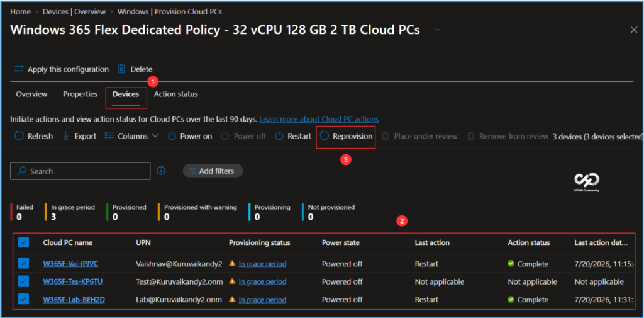Open Learn more about Cloud PC actions link
Image resolution: width=644 pixels, height=318 pixels.
319,119
